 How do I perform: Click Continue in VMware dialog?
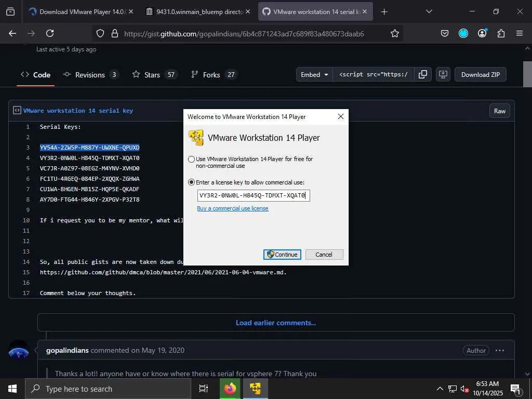[282, 255]
